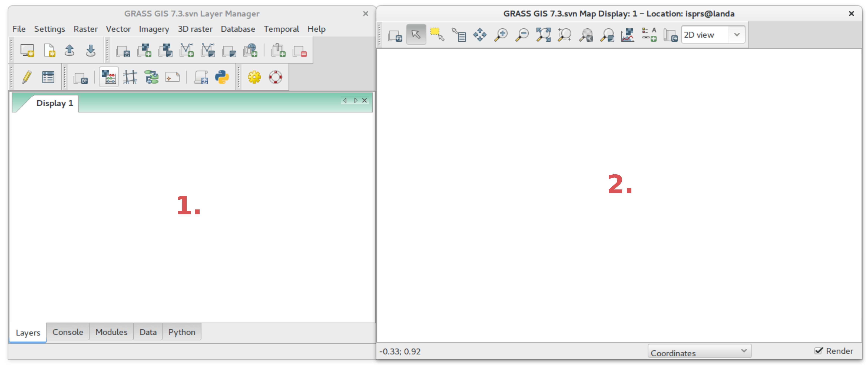868x365 pixels.
Task: Open GRASS manual lifebuoy icon
Action: tap(276, 77)
